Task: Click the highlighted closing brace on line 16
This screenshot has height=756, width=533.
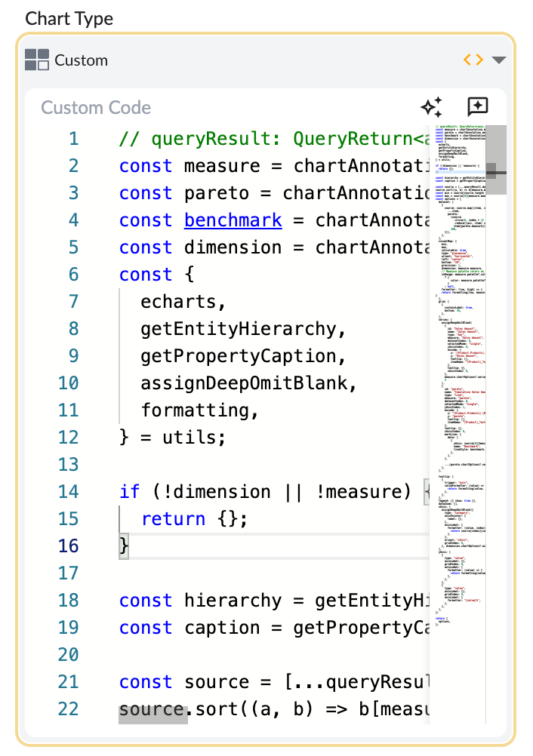Action: coord(124,546)
